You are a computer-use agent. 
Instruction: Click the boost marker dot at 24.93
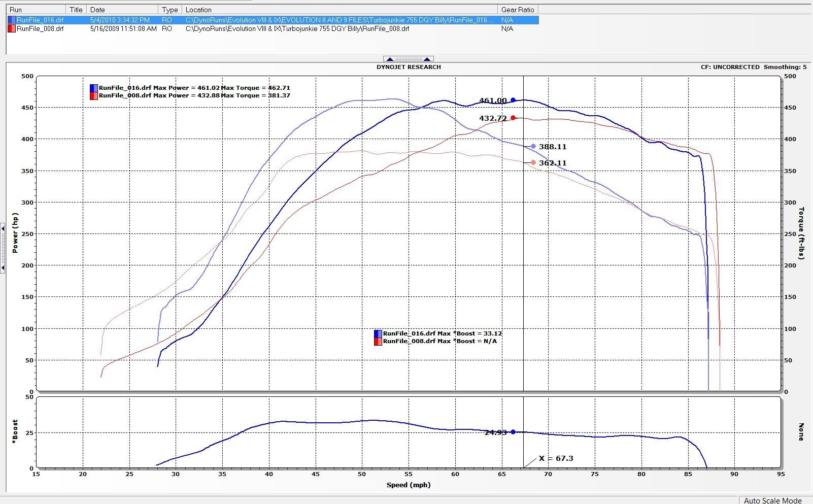(x=513, y=432)
